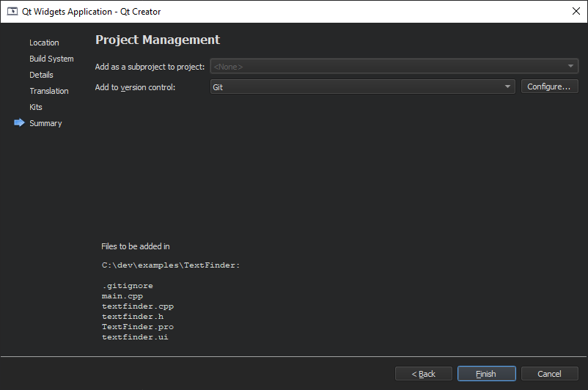Click the TextFinder.pro file entry
This screenshot has height=390, width=588.
tap(138, 327)
